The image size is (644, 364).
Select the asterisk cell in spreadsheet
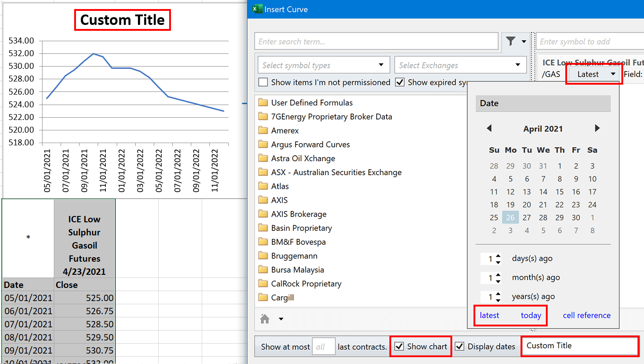[x=28, y=239]
